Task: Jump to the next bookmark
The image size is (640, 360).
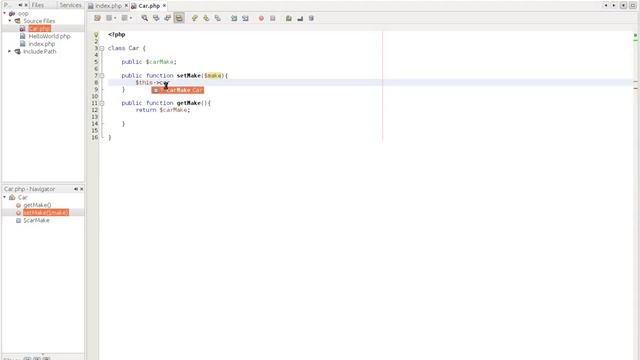Action: (x=206, y=18)
